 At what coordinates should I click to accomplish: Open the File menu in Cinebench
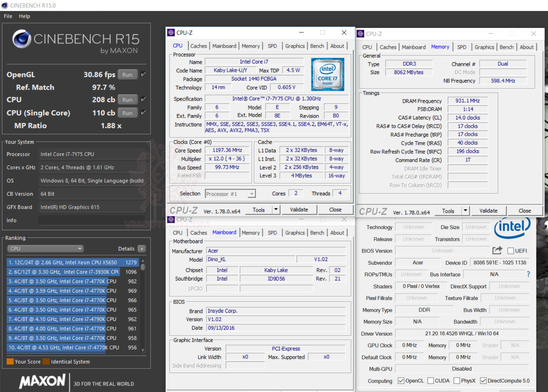click(x=8, y=16)
